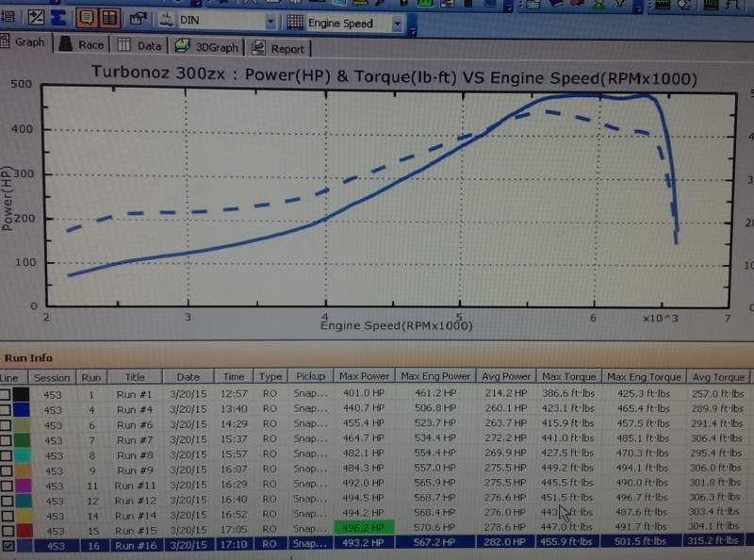This screenshot has height=560, width=754.
Task: Open the Engine Speed axis dropdown
Action: click(398, 25)
